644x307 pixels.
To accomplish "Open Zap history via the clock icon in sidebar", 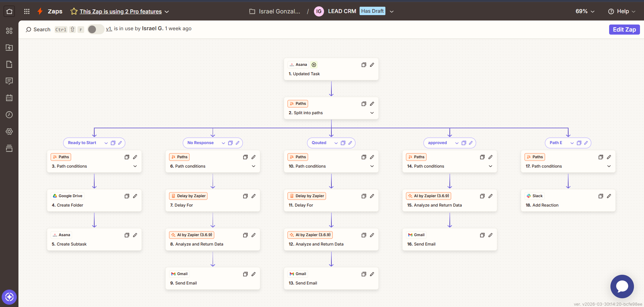I will [x=9, y=115].
